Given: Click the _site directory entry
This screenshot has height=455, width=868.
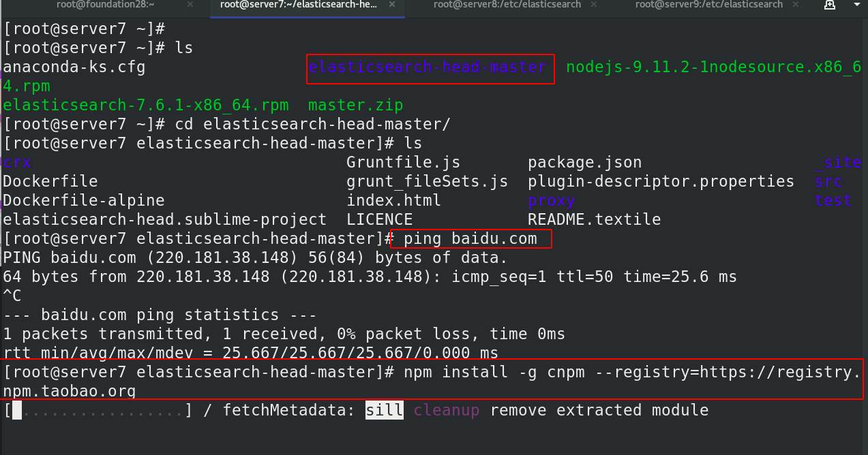Looking at the screenshot, I should (x=838, y=163).
